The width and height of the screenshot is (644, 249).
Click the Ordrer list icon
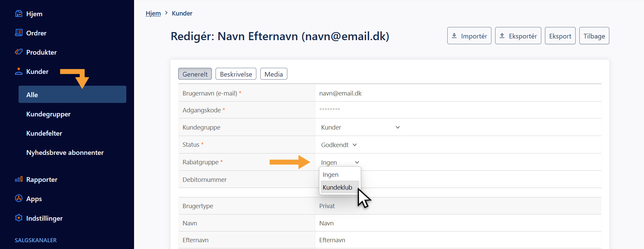(x=19, y=33)
